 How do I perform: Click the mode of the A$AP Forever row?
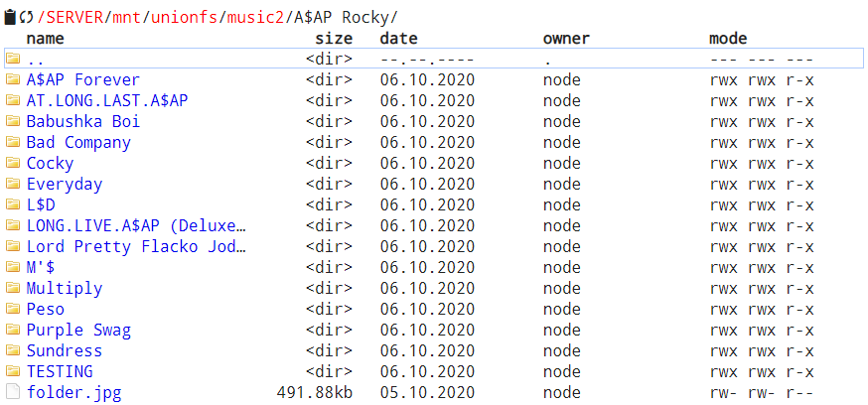[762, 79]
